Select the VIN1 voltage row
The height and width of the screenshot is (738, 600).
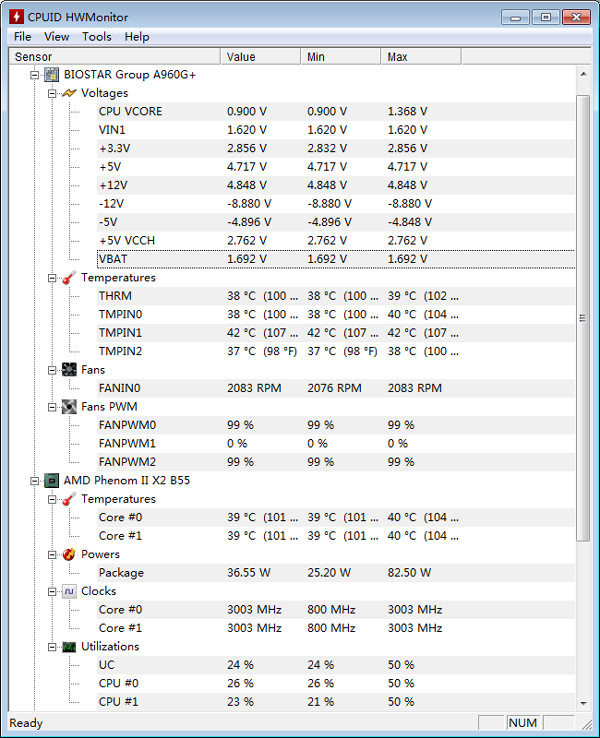coord(336,130)
